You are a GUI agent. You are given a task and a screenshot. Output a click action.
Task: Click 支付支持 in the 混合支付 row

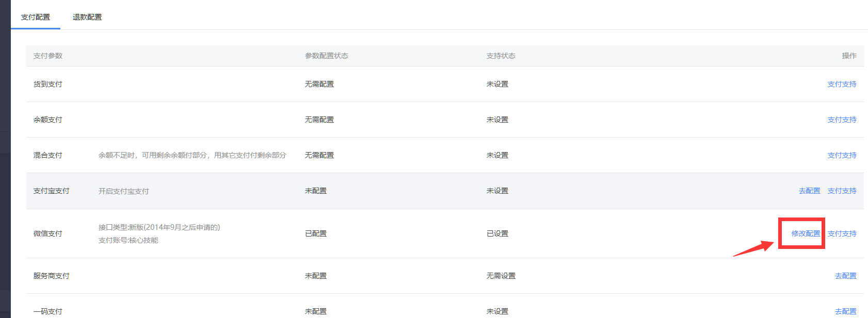[x=842, y=155]
